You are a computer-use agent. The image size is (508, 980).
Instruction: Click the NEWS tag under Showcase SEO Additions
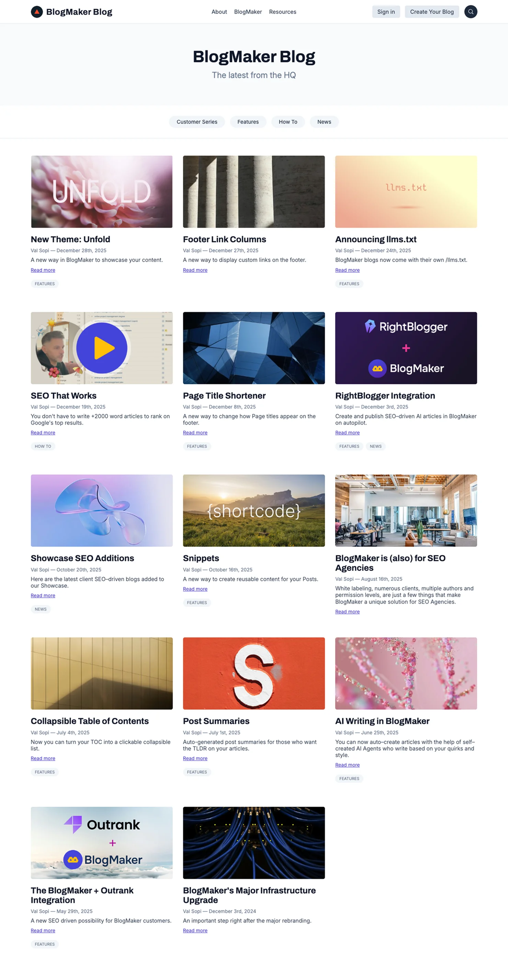coord(41,609)
